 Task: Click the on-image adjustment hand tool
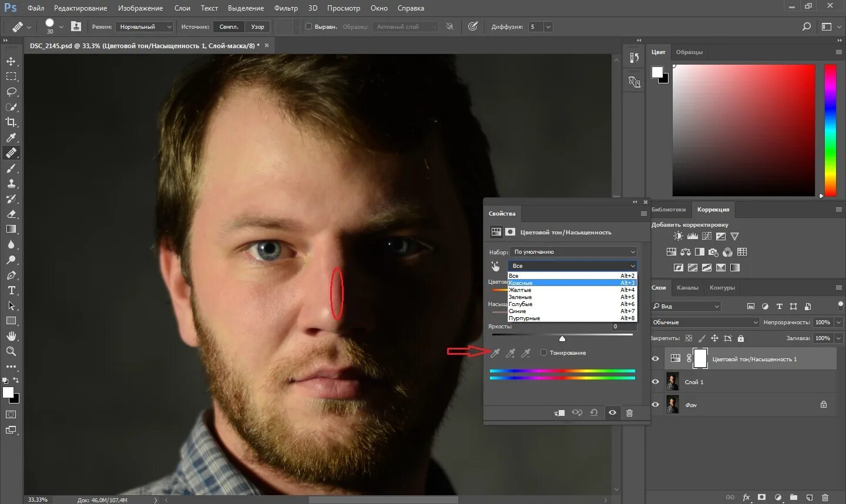click(x=495, y=266)
